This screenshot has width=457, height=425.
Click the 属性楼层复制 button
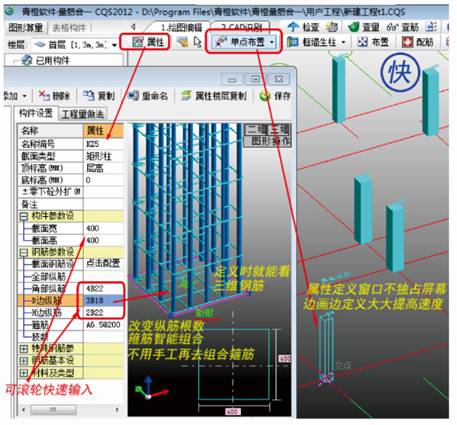[214, 96]
